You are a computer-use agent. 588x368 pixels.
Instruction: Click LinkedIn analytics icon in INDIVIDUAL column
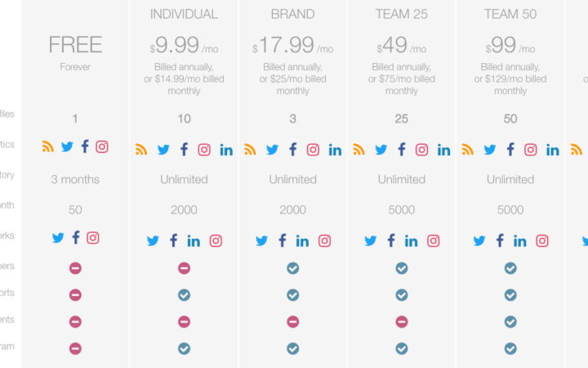point(226,150)
